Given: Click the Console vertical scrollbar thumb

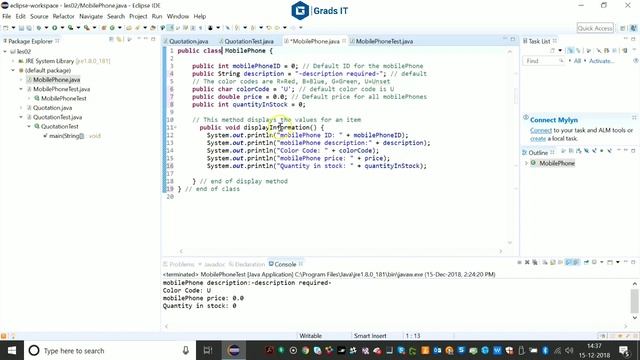Looking at the screenshot, I should point(634,301).
